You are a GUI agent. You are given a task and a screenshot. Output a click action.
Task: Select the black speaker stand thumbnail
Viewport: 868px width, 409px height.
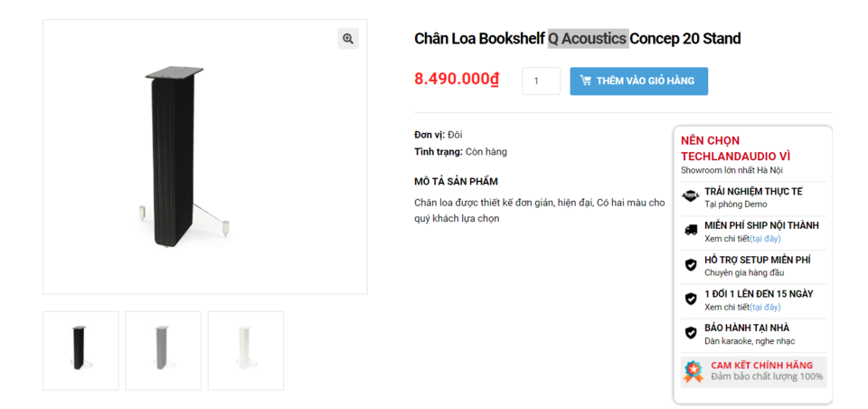click(80, 350)
